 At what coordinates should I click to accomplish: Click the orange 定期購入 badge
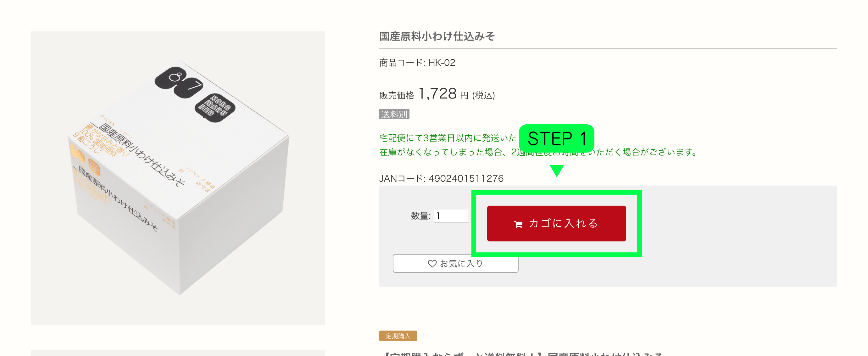[398, 336]
